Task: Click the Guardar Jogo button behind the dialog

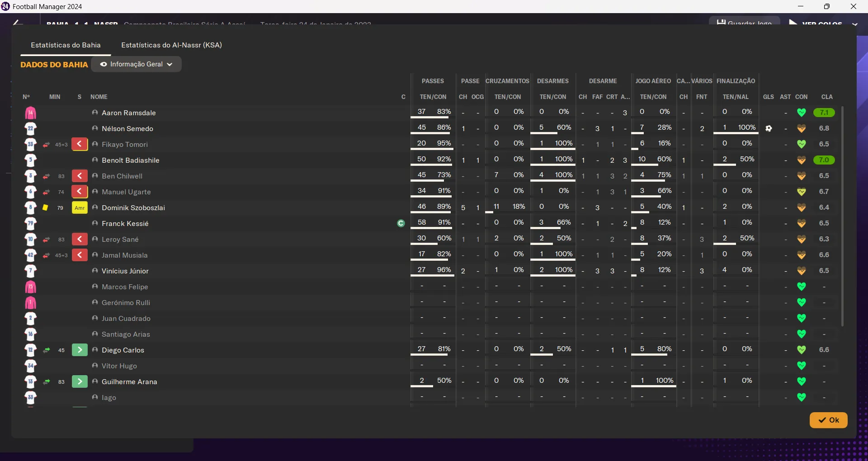Action: point(745,21)
